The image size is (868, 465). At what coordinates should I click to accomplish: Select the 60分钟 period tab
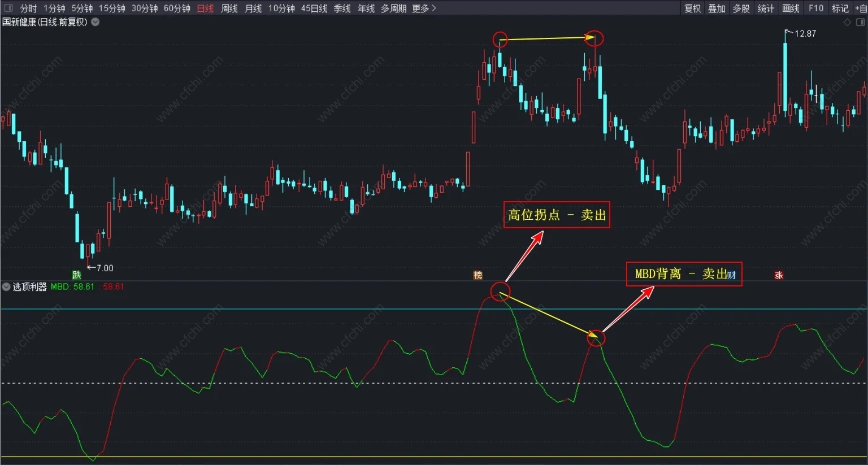[x=177, y=8]
